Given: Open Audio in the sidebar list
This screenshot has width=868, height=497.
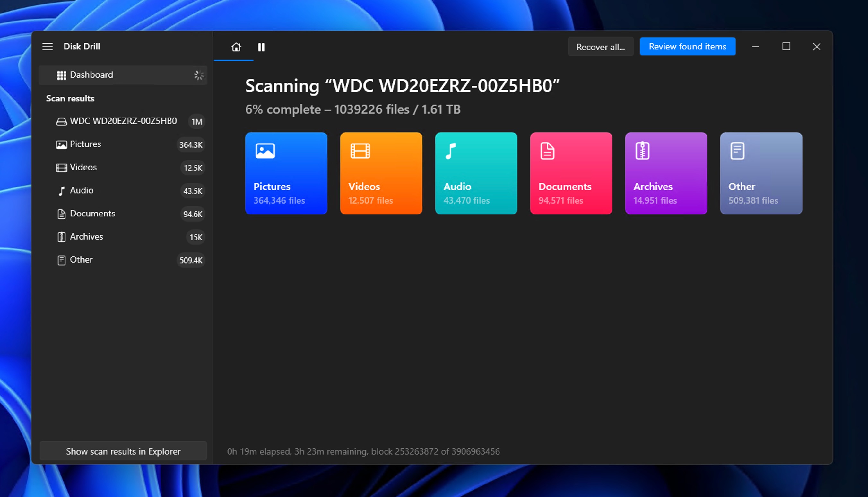Looking at the screenshot, I should click(x=123, y=190).
